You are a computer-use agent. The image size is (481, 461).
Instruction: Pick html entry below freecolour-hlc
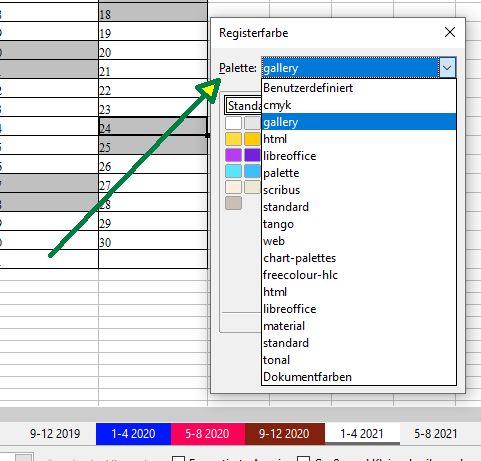[359, 292]
